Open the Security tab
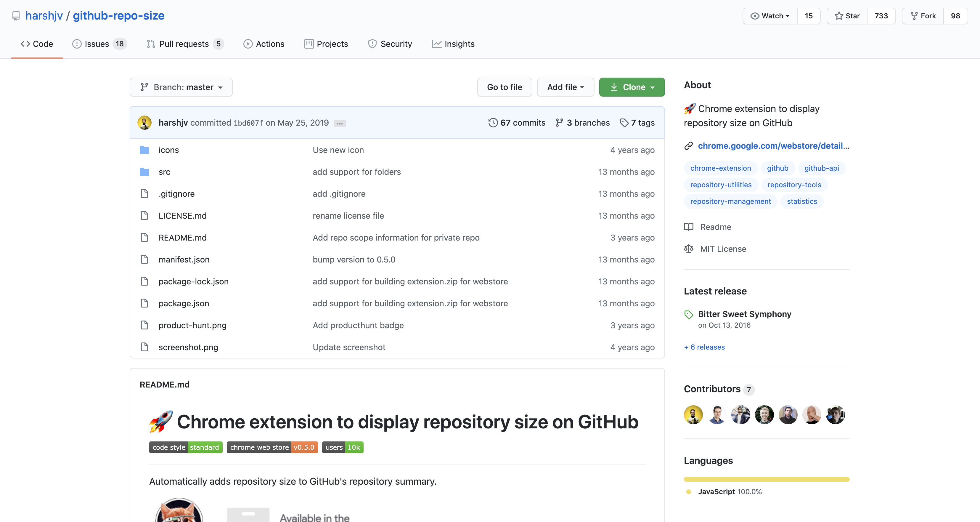 (x=390, y=44)
